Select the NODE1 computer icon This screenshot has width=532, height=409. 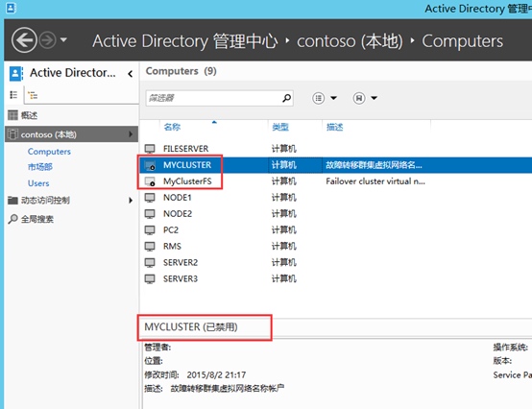tap(150, 198)
